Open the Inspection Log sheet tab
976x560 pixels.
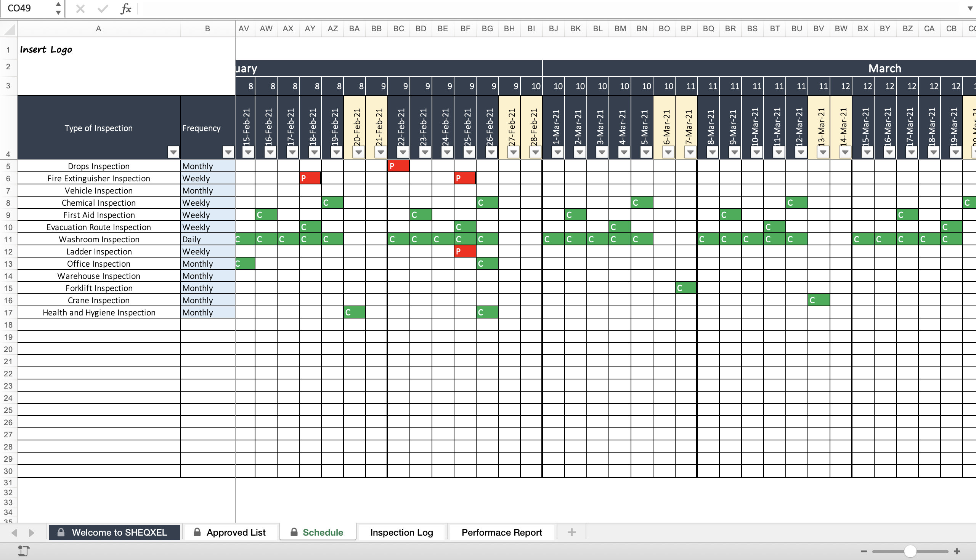pos(401,532)
